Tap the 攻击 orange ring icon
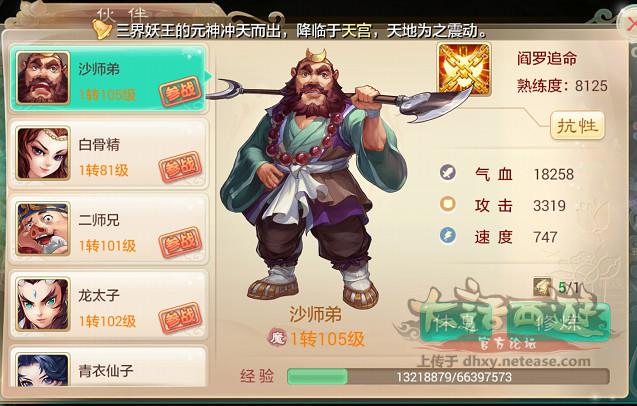This screenshot has height=406, width=637. tap(448, 204)
